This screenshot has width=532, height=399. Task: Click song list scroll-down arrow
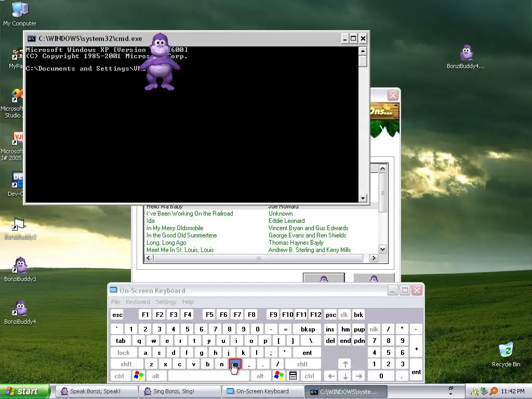pyautogui.click(x=383, y=249)
